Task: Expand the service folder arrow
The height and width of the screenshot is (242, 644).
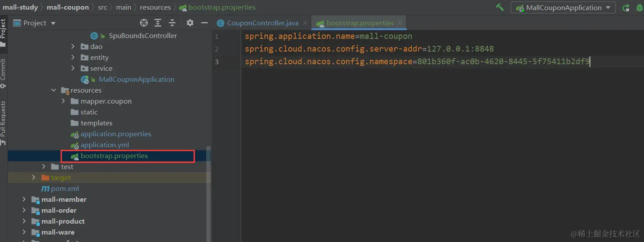Action: pos(73,69)
